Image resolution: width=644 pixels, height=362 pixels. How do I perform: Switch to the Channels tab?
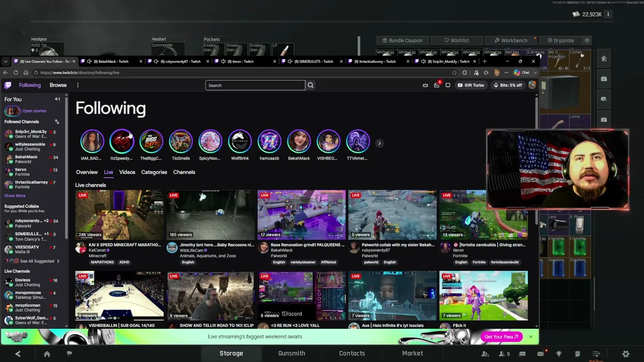point(184,172)
